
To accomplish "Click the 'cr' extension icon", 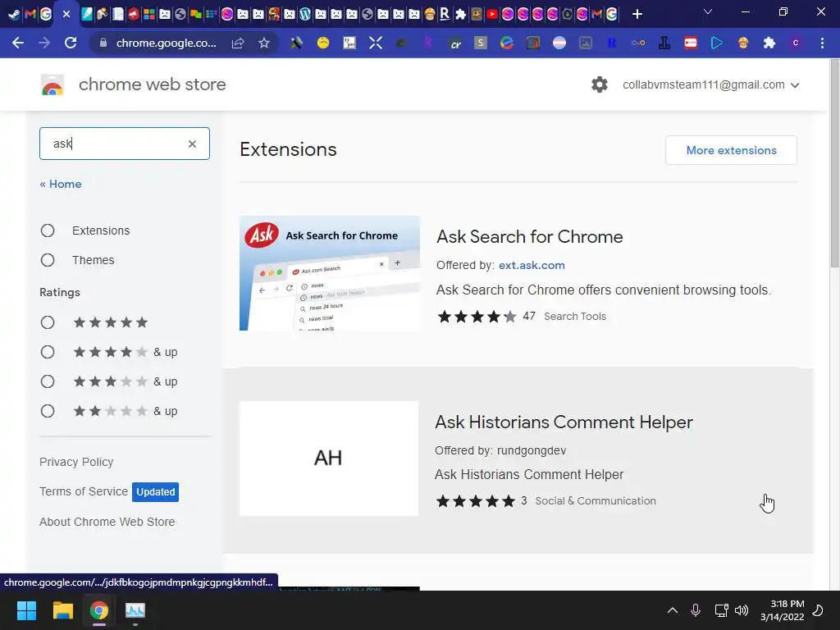I will pos(455,43).
